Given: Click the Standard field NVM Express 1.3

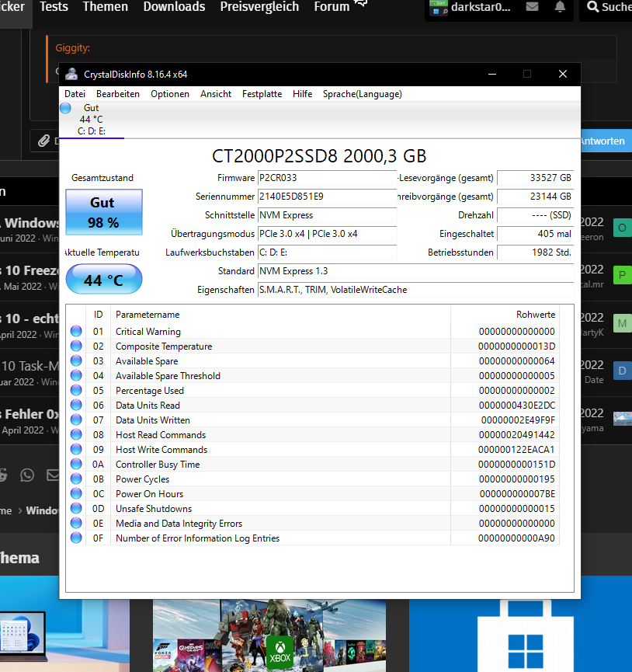Looking at the screenshot, I should coord(415,271).
